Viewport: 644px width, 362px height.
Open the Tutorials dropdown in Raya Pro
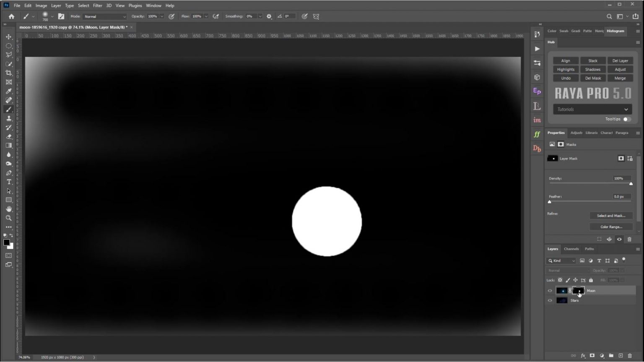592,109
